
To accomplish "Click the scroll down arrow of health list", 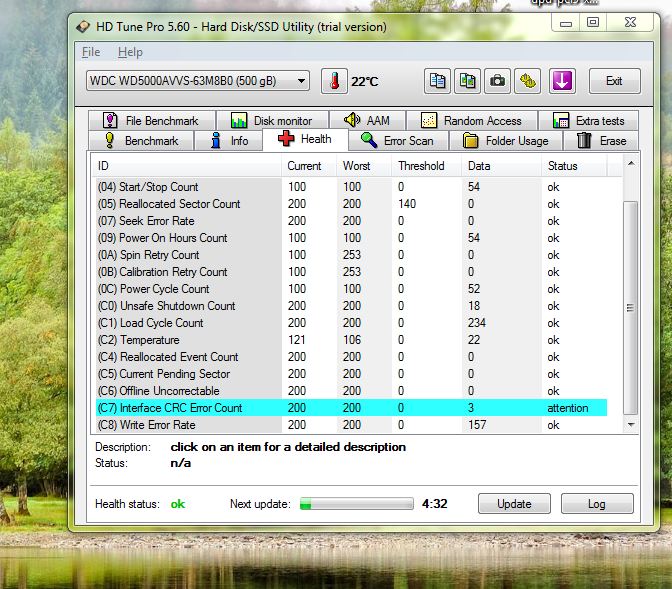I will 631,424.
